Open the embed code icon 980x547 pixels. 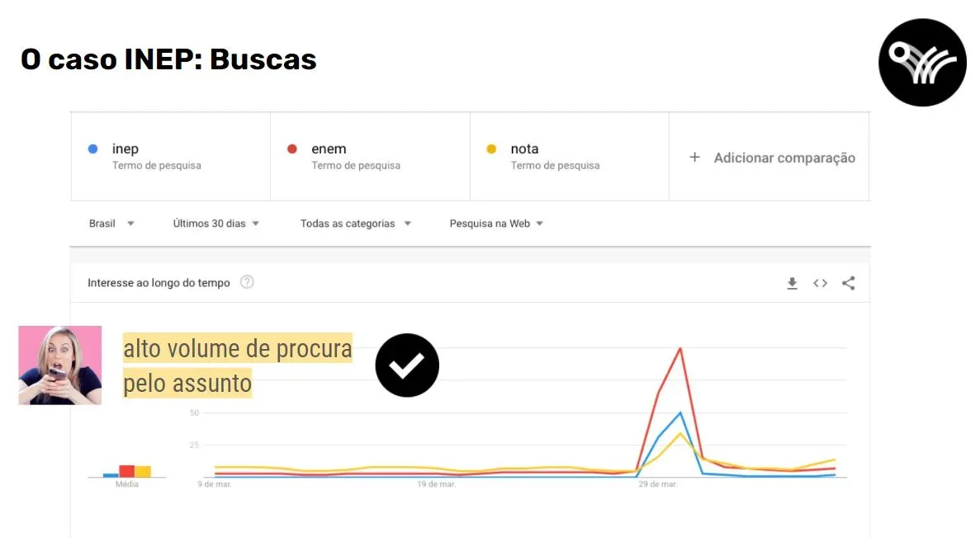(820, 284)
